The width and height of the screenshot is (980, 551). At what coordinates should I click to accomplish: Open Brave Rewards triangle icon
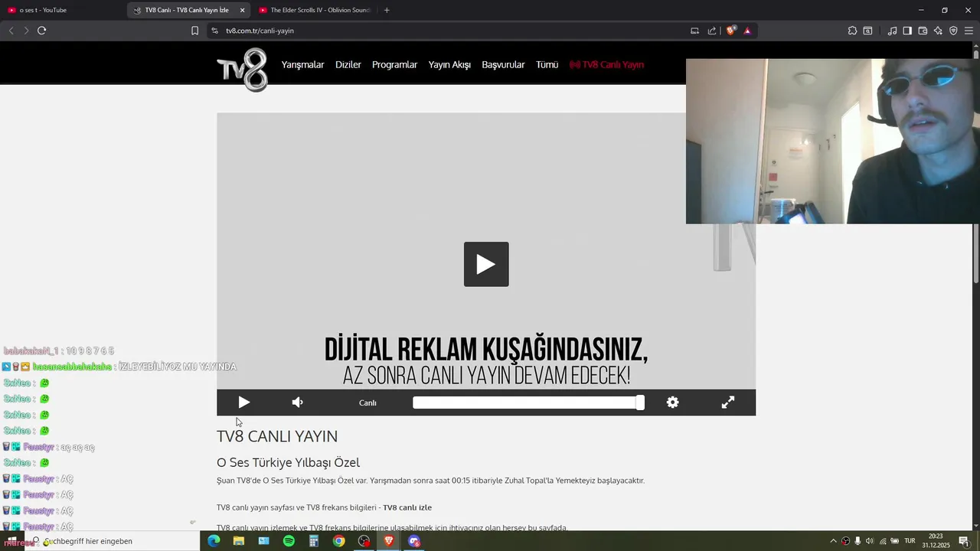point(747,31)
